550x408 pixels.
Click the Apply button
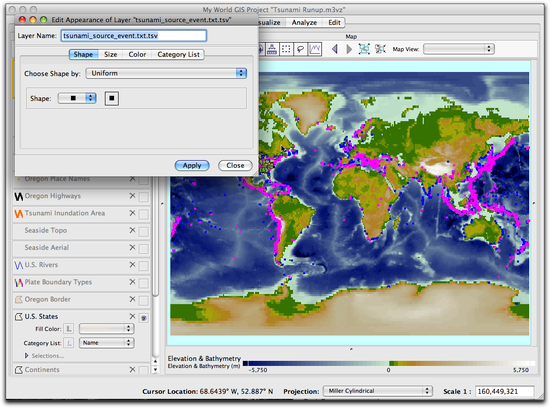(x=192, y=166)
